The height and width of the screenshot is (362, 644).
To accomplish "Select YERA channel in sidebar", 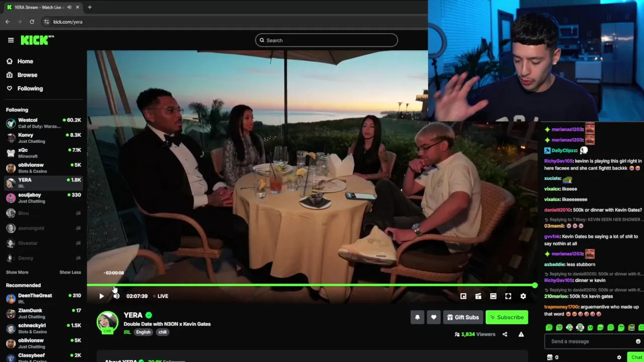I will [x=43, y=183].
